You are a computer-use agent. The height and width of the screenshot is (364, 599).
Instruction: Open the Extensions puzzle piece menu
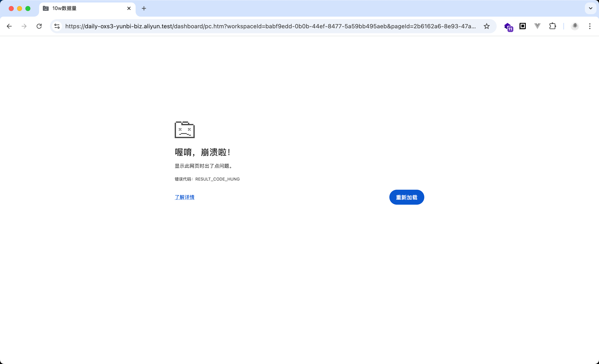click(x=553, y=26)
